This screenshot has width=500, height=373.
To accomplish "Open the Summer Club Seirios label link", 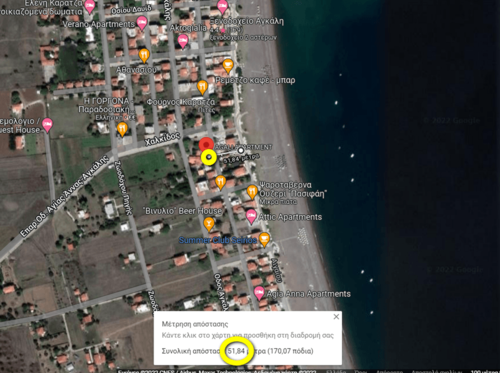I will coord(218,240).
